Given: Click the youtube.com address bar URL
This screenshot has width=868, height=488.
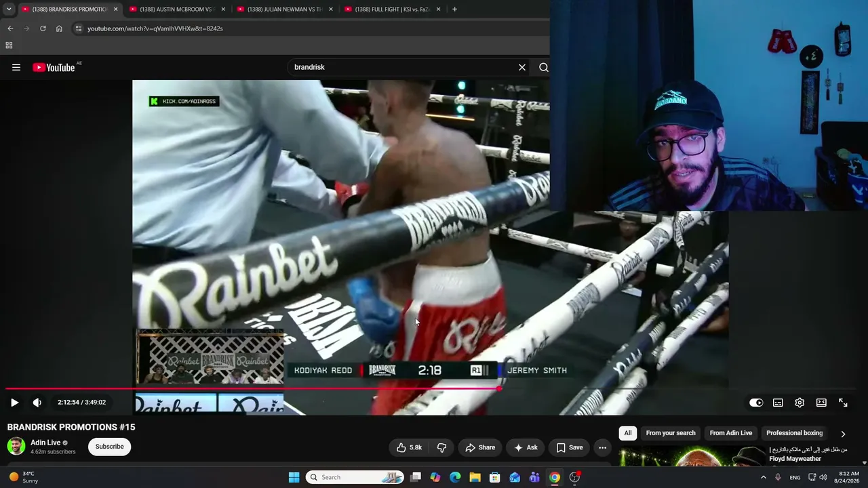Looking at the screenshot, I should pyautogui.click(x=155, y=28).
